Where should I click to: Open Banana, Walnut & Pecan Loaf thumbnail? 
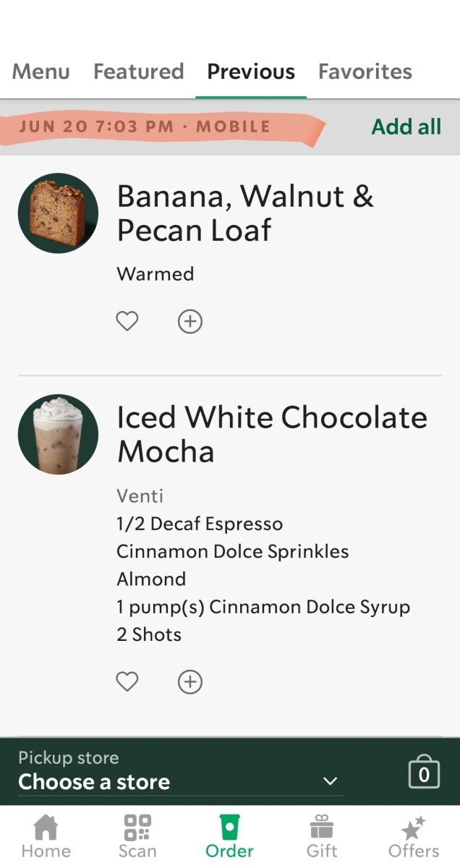tap(58, 213)
